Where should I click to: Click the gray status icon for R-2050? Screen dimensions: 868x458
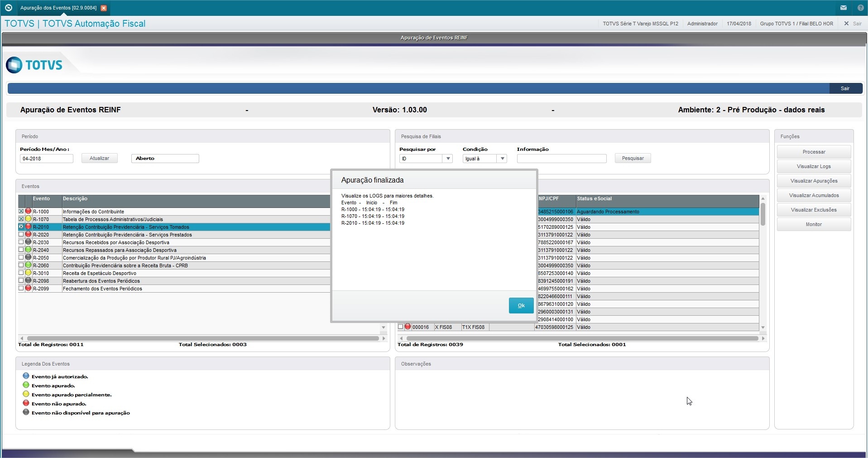point(29,257)
